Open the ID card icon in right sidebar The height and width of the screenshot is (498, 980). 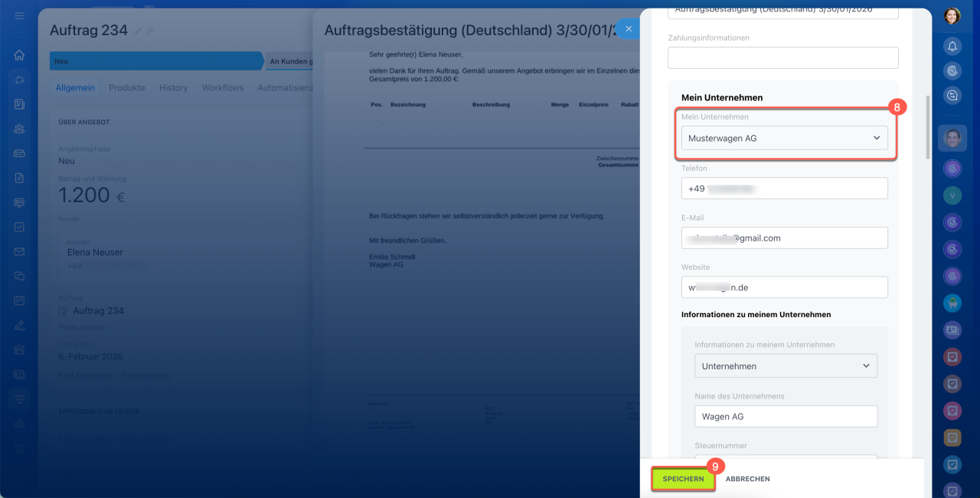952,330
